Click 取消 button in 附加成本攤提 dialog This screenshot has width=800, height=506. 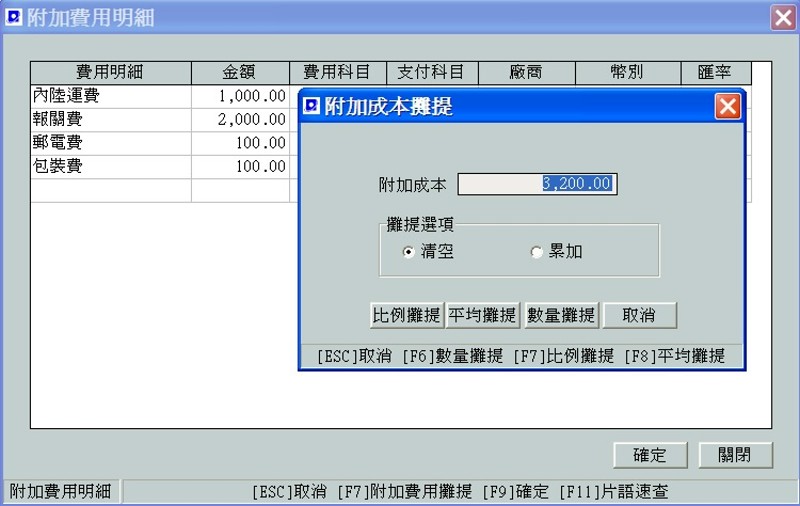point(640,315)
